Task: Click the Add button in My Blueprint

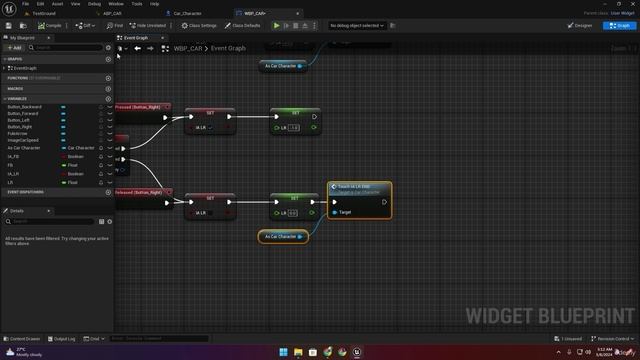Action: [14, 48]
